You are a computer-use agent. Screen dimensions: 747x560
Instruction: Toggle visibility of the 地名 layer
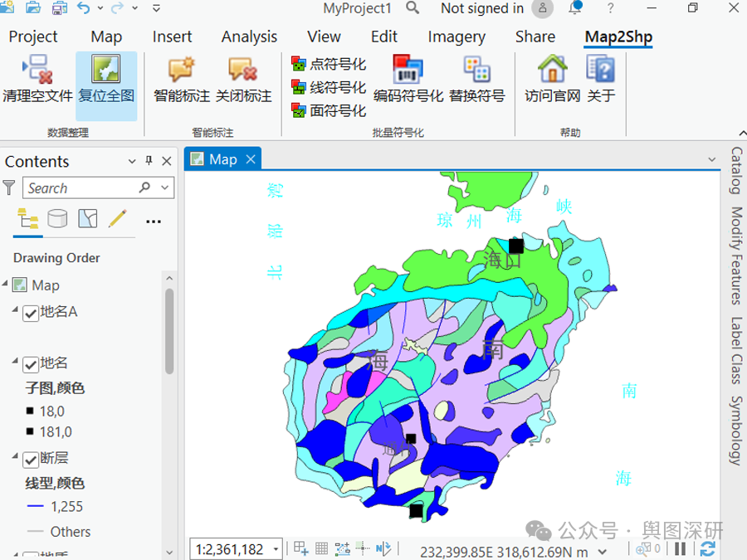(x=31, y=365)
